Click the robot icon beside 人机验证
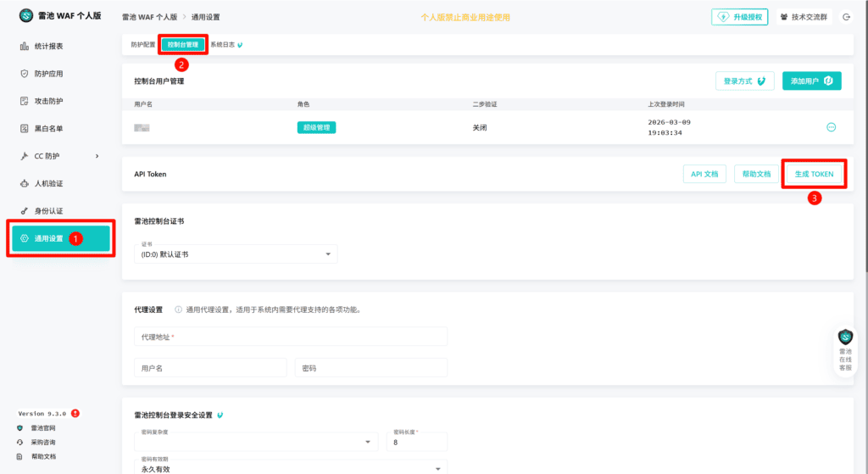The height and width of the screenshot is (474, 868). pyautogui.click(x=25, y=183)
